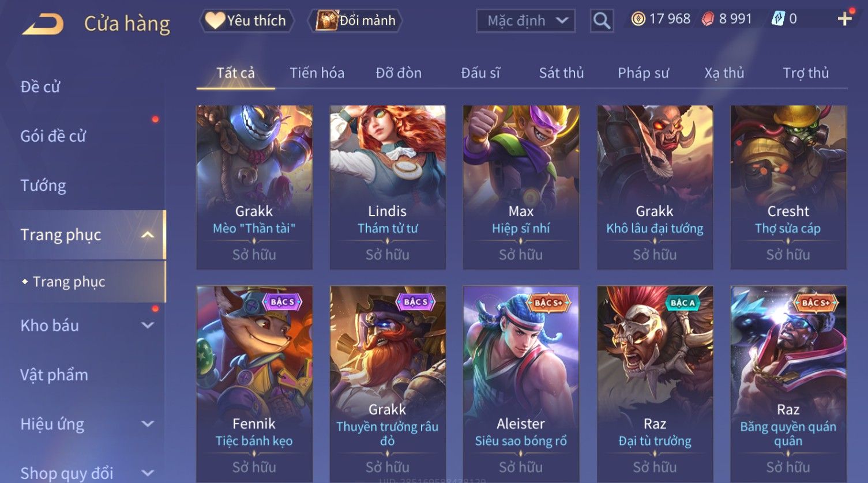Select Raz Đại tù trưởng skin card

(x=655, y=383)
